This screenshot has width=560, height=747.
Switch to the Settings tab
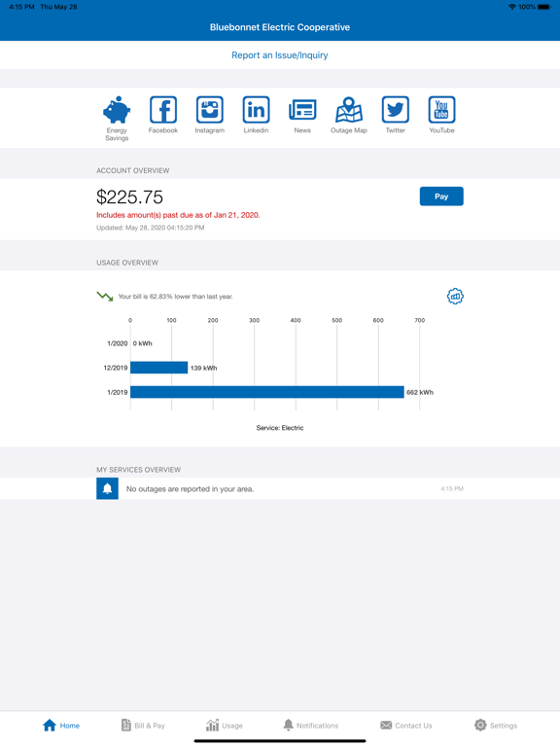point(496,726)
